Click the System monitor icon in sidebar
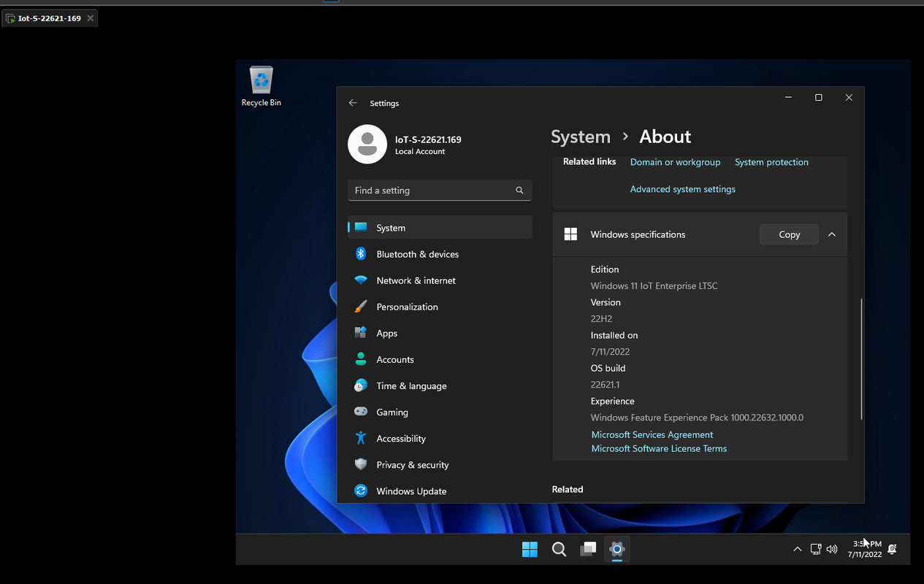This screenshot has width=924, height=584. [x=361, y=228]
